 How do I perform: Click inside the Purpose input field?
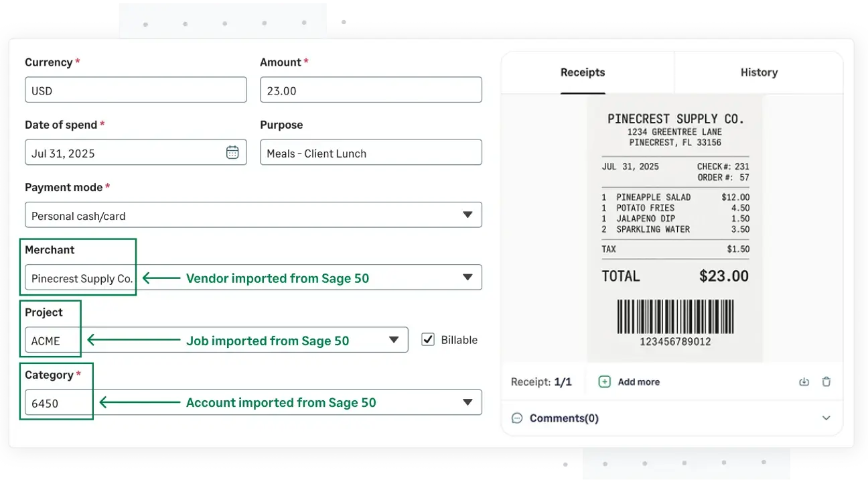pos(370,152)
